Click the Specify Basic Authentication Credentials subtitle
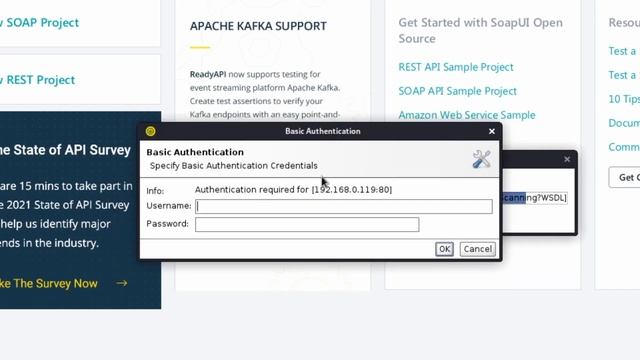The height and width of the screenshot is (360, 640). click(x=233, y=166)
